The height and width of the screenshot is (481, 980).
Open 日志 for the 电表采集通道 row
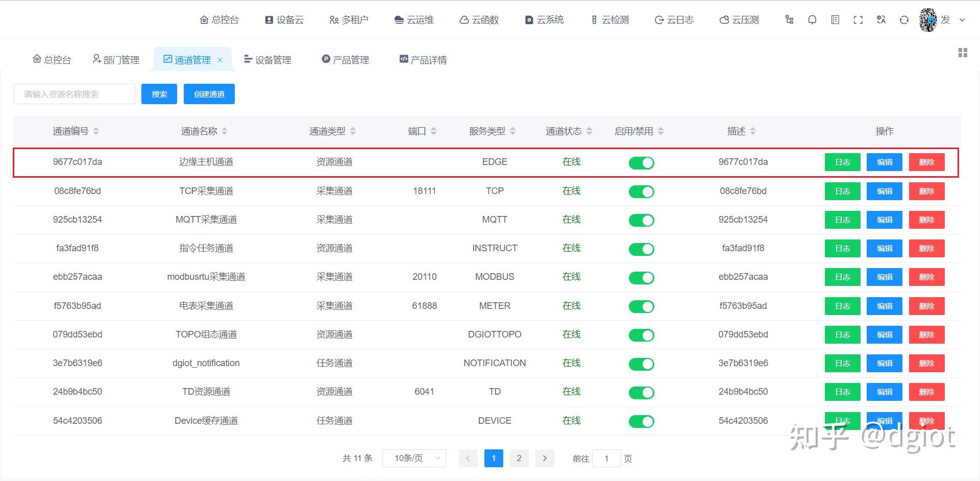click(x=842, y=306)
